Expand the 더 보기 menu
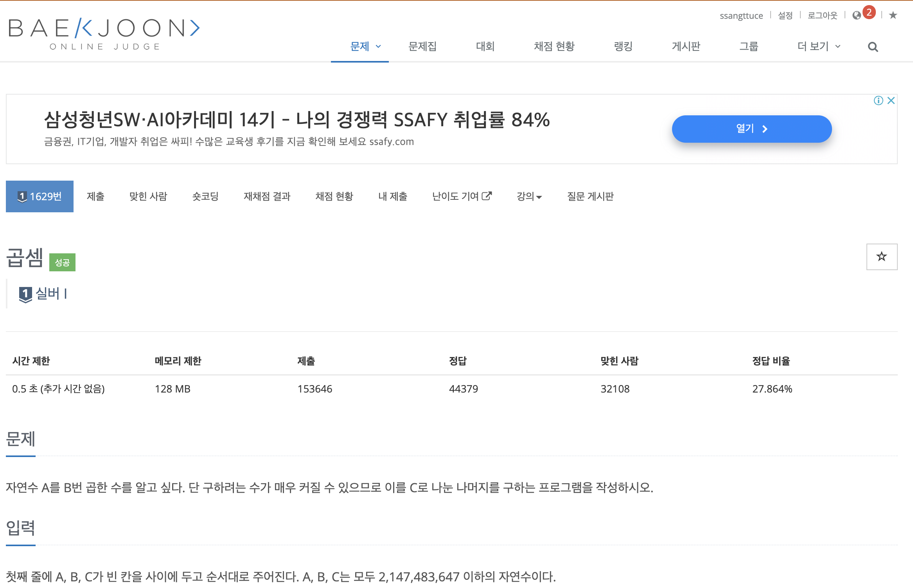Screen dimensions: 913x588 tap(818, 47)
